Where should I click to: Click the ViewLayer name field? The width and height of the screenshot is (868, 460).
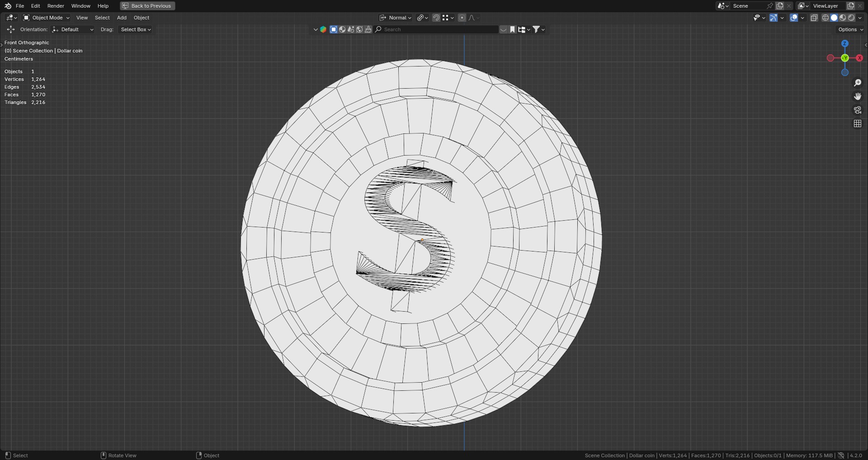pyautogui.click(x=828, y=6)
